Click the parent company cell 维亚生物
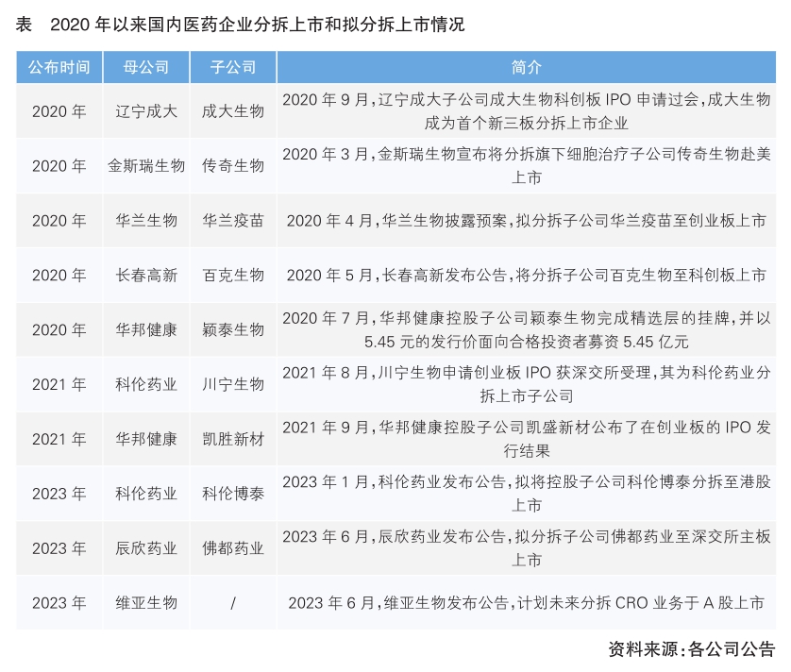Viewport: 791px width, 672px height. click(145, 603)
